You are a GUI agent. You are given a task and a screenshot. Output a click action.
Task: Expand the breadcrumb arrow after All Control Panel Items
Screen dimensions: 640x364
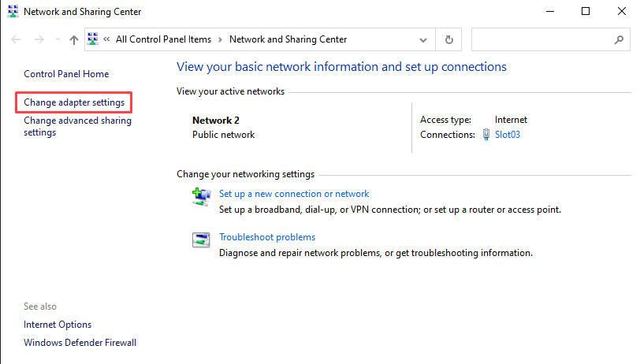coord(220,39)
